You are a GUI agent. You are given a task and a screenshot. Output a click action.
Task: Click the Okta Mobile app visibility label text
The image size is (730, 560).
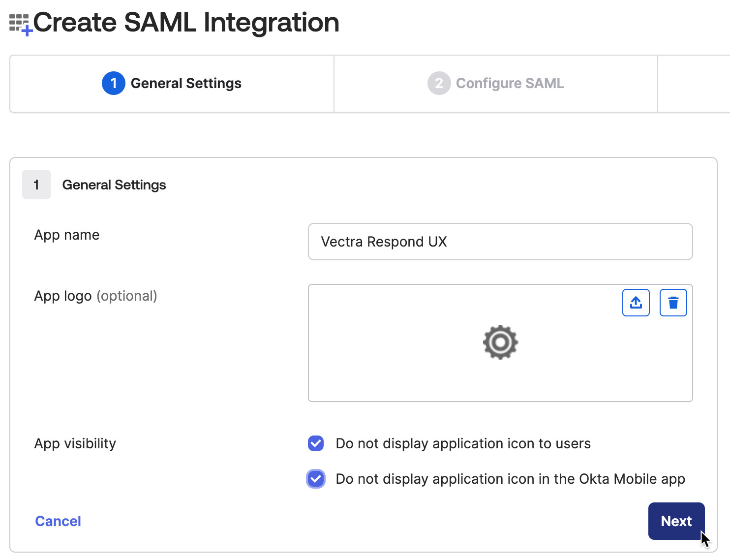coord(510,479)
